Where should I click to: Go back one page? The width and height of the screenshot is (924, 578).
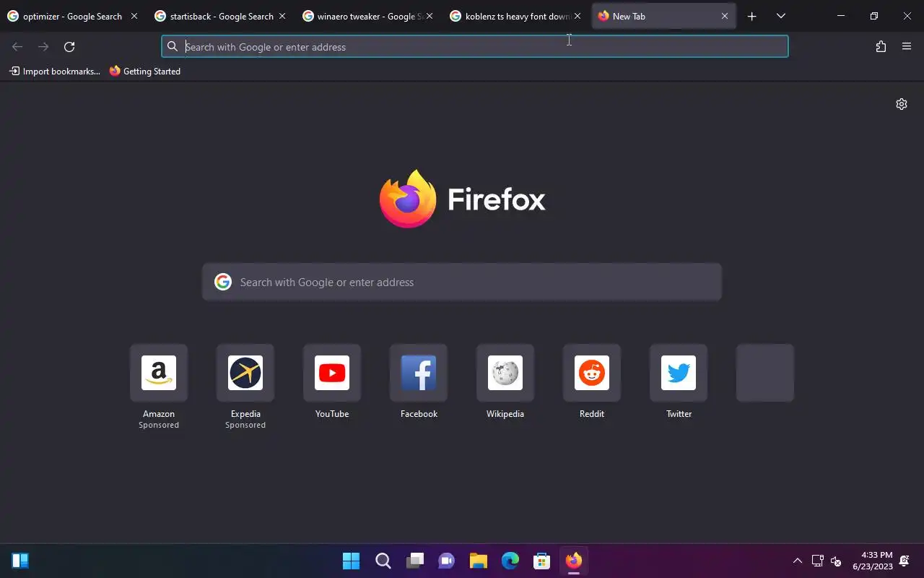[17, 47]
